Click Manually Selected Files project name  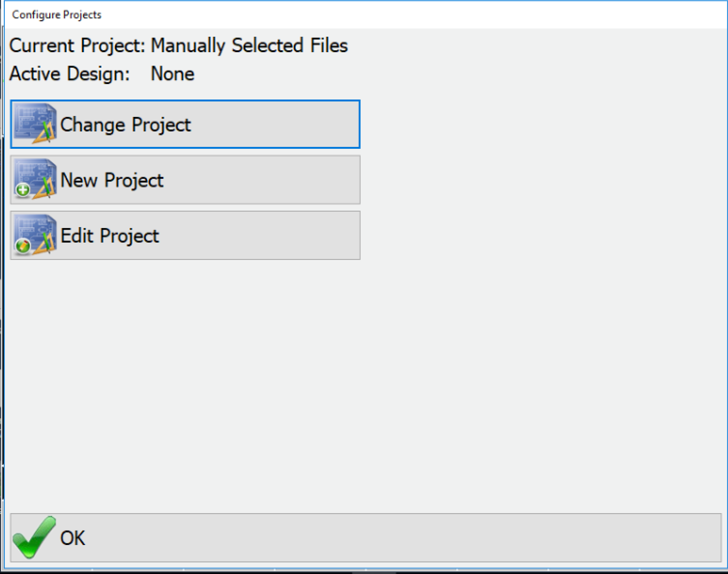tap(249, 45)
